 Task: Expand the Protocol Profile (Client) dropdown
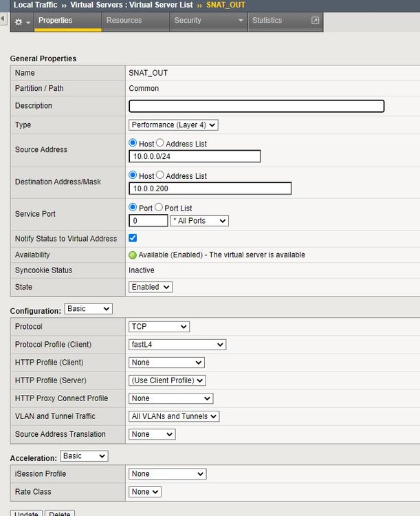[177, 345]
